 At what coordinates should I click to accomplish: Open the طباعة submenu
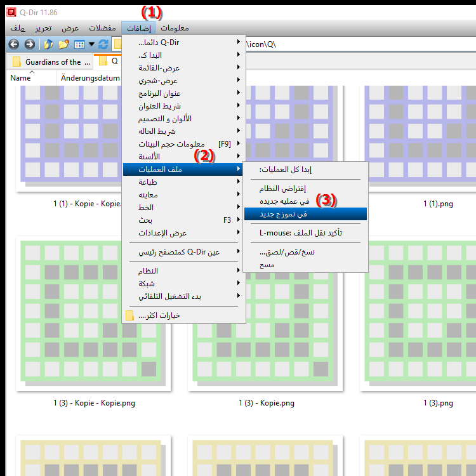183,182
